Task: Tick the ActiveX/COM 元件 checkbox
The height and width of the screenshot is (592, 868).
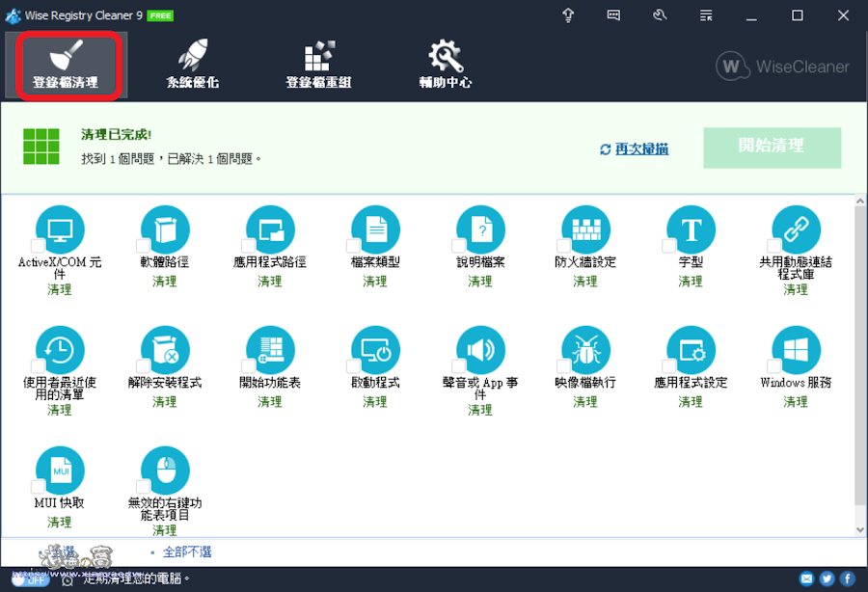Action: pyautogui.click(x=39, y=246)
